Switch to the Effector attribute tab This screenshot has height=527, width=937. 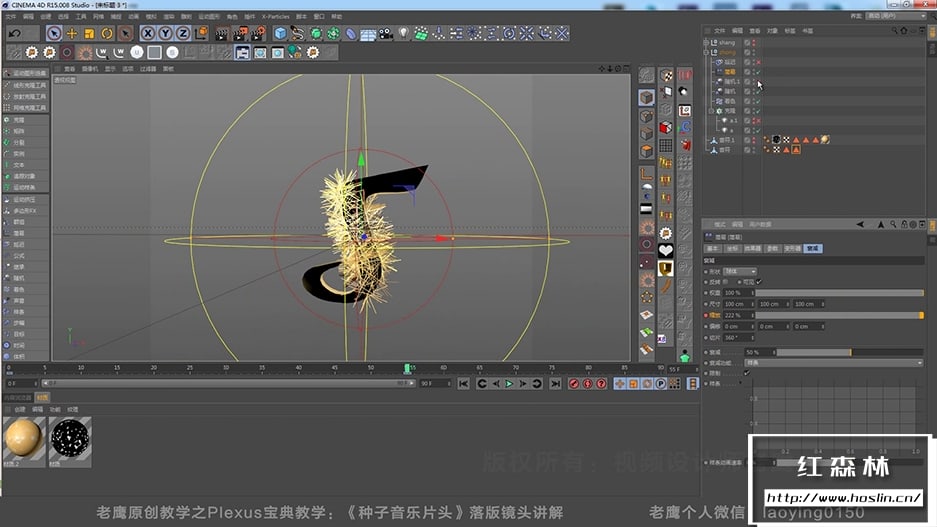(x=752, y=249)
